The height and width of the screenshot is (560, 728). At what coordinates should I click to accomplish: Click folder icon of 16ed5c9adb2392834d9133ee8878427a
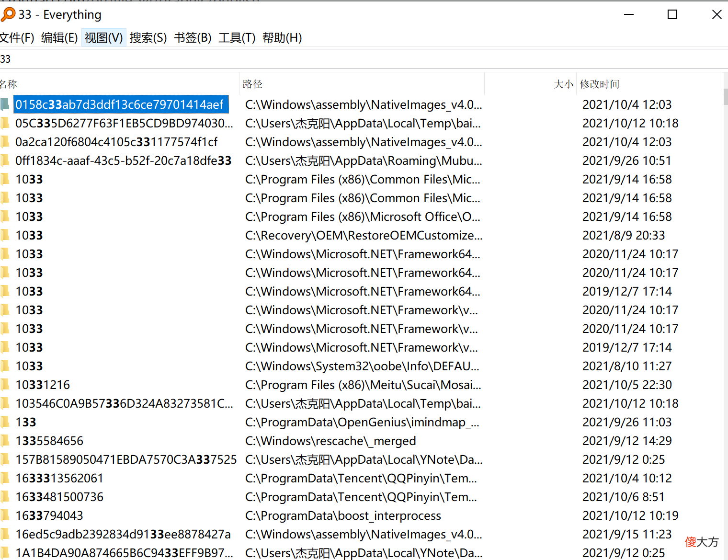[5, 534]
